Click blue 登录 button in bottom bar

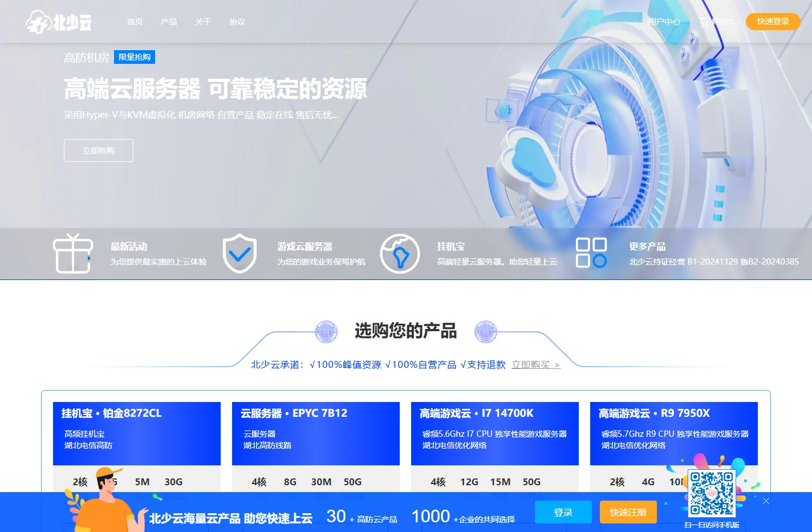(x=563, y=512)
